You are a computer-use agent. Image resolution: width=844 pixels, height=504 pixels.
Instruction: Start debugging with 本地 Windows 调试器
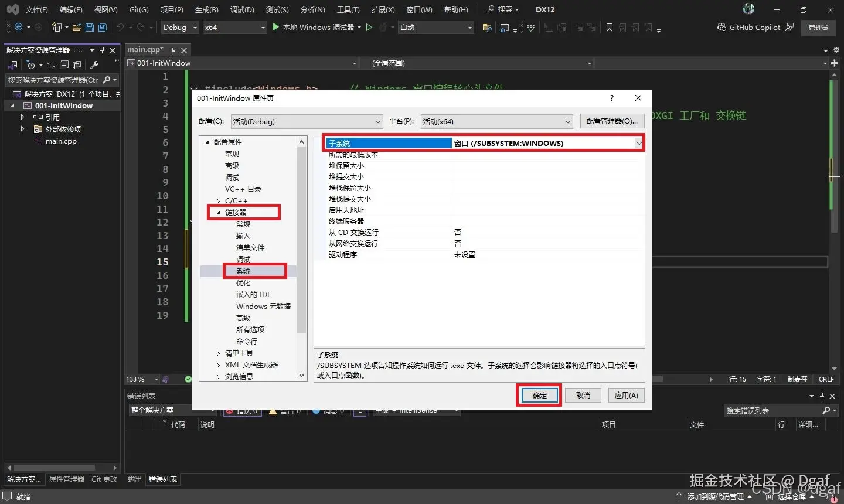pyautogui.click(x=316, y=27)
